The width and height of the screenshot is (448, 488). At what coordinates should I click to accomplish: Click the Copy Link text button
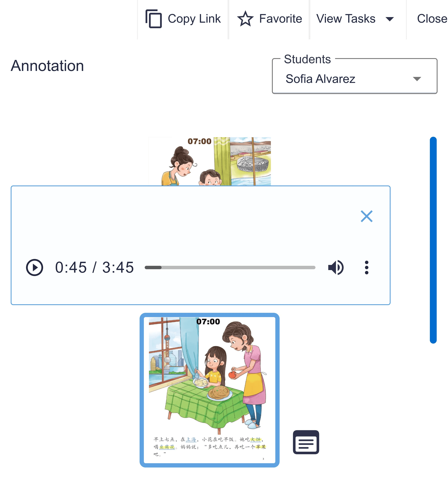coord(194,19)
